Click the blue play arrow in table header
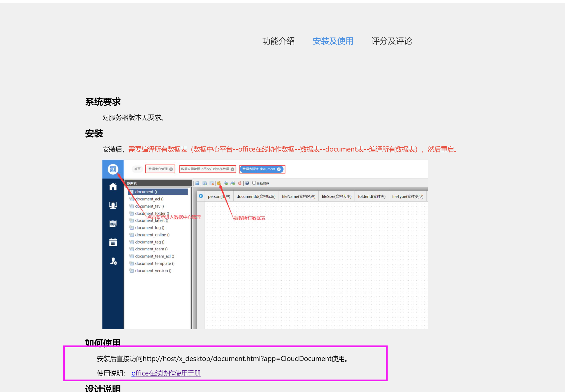The height and width of the screenshot is (392, 565). tap(201, 196)
